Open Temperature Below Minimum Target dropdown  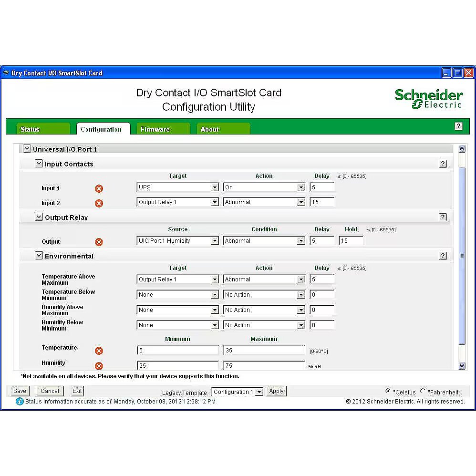pos(177,294)
